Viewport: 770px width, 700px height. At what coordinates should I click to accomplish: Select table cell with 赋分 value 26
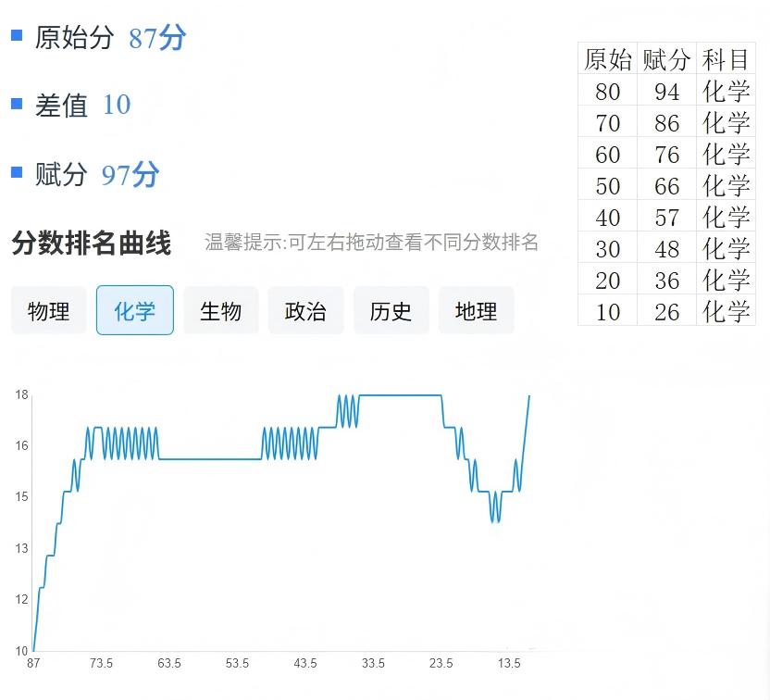click(x=666, y=312)
